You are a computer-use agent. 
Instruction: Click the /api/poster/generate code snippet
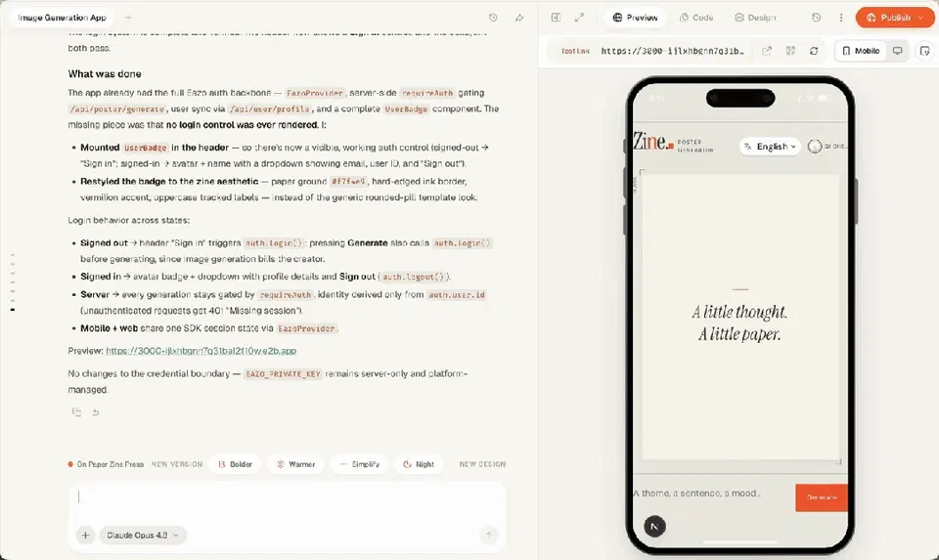(x=117, y=109)
